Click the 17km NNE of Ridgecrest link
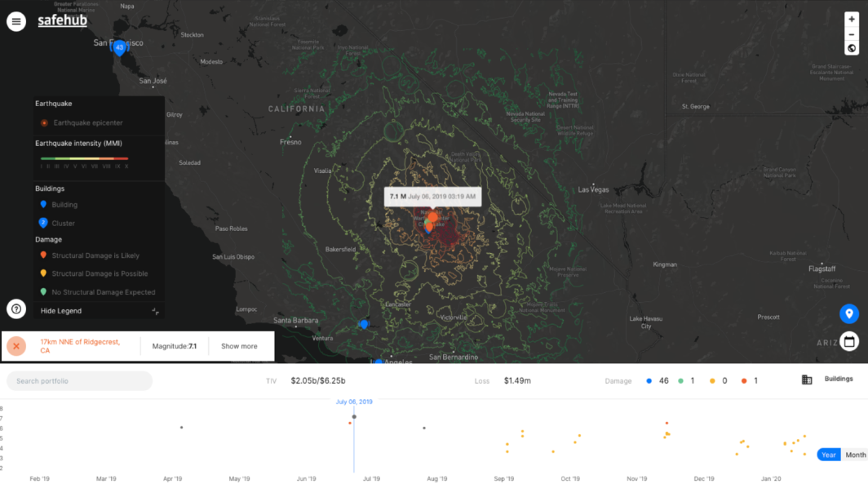 click(x=80, y=346)
